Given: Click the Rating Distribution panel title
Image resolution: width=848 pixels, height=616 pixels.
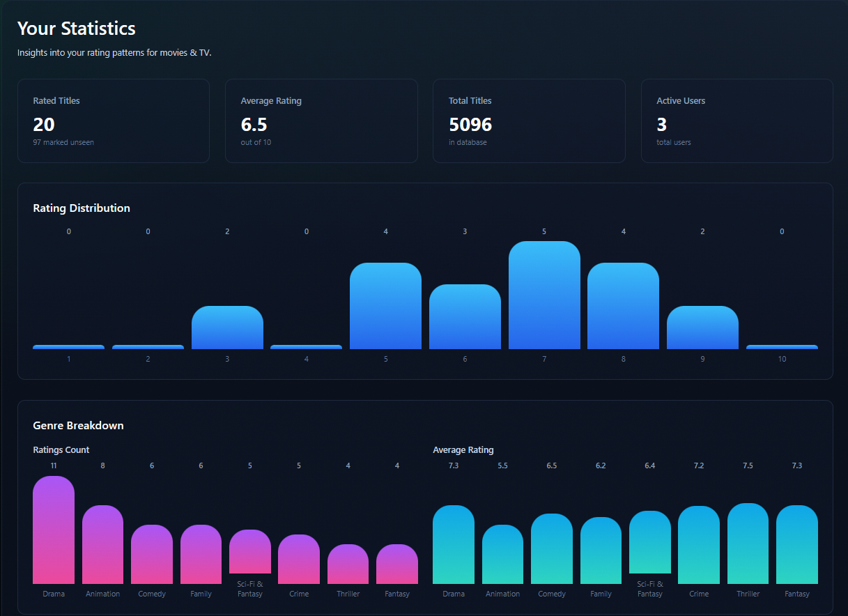Looking at the screenshot, I should pyautogui.click(x=82, y=208).
